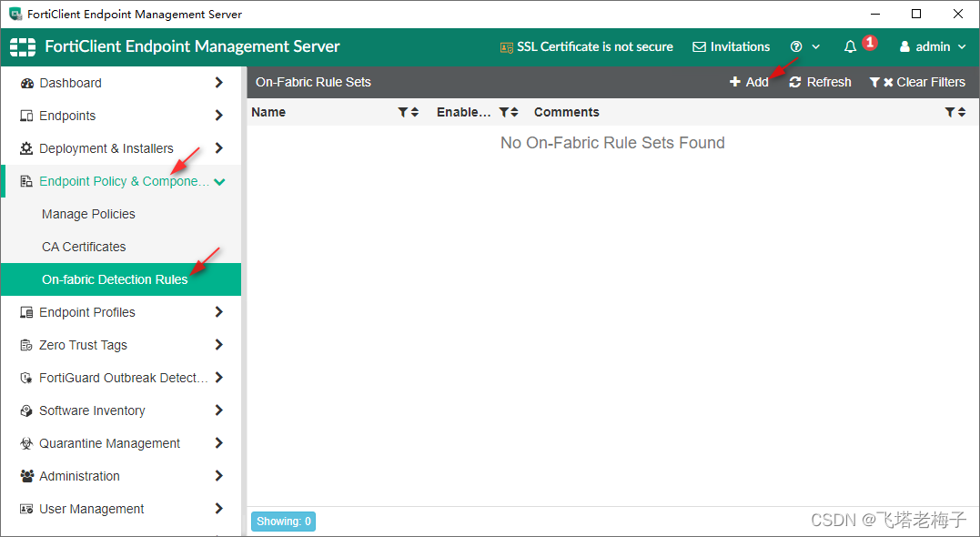
Task: Click the title bar application icon
Action: pyautogui.click(x=15, y=14)
